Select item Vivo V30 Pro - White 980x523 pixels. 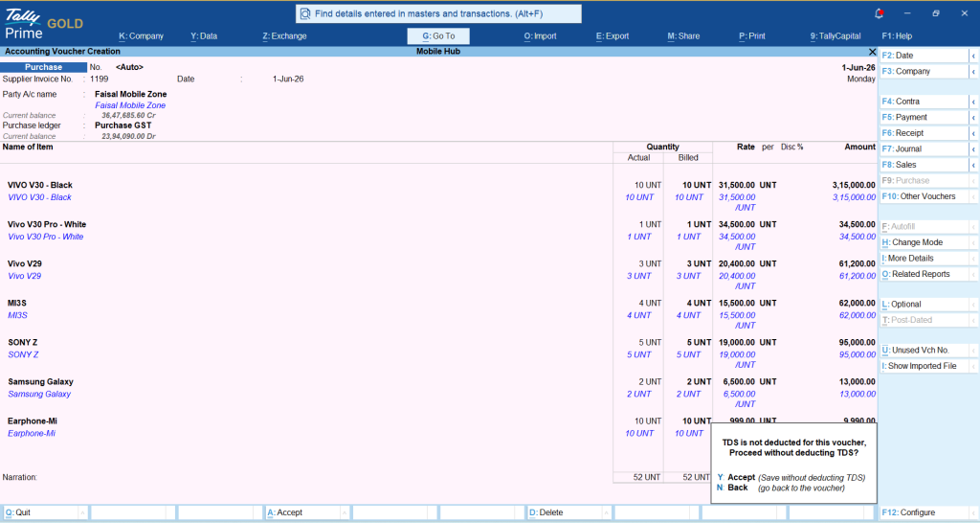point(47,224)
